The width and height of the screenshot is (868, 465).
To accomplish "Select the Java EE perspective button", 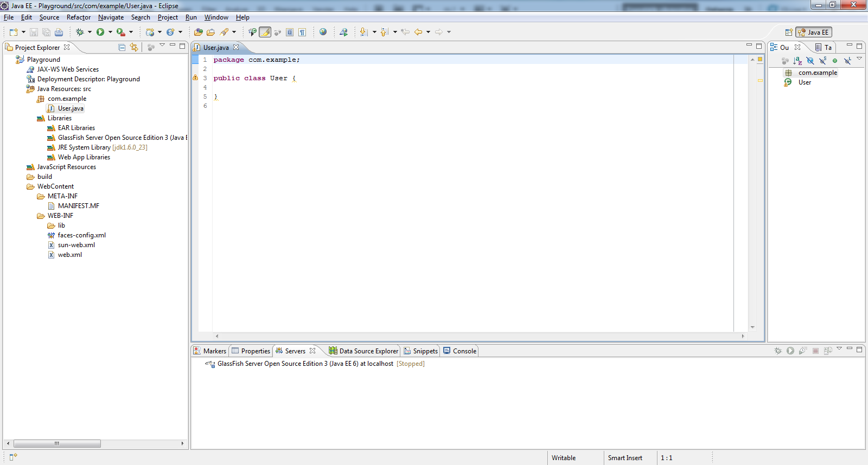I will 814,33.
